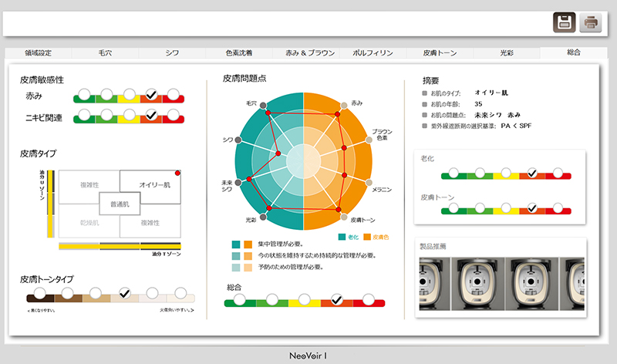Image resolution: width=617 pixels, height=364 pixels.
Task: Select the lightest last circle in 皮膚トーンタイプ
Action: click(x=180, y=293)
